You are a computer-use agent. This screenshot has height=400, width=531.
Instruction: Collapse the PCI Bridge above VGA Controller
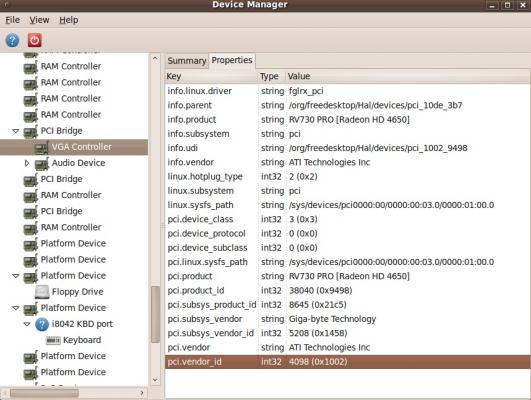(x=16, y=131)
